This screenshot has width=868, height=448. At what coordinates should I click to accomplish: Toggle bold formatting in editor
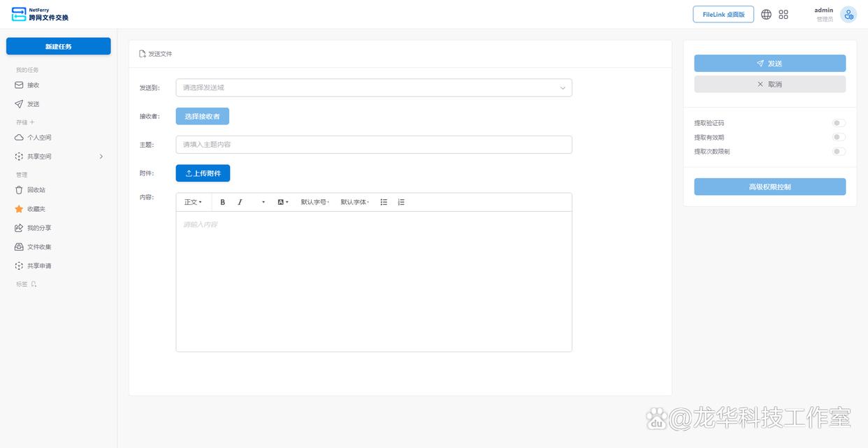pyautogui.click(x=223, y=202)
